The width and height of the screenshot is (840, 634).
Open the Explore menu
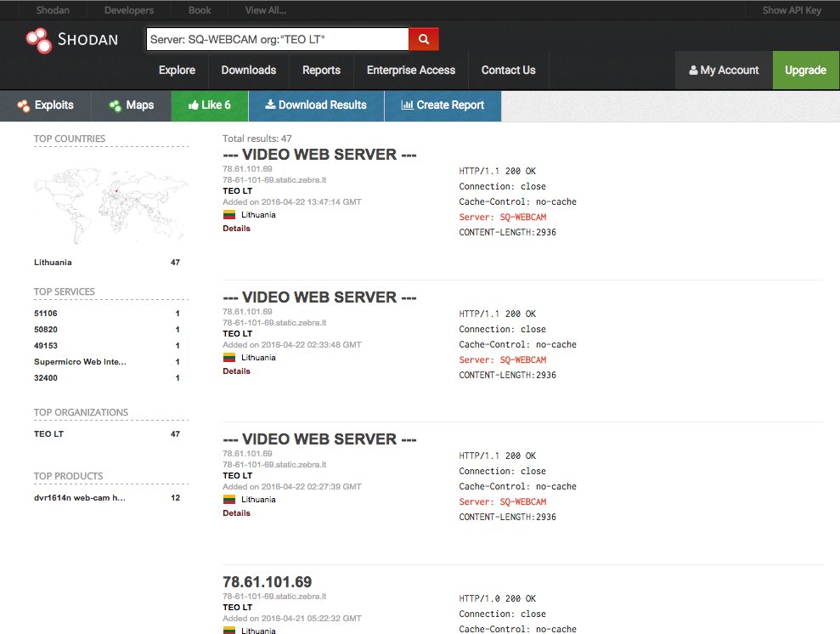(x=177, y=71)
